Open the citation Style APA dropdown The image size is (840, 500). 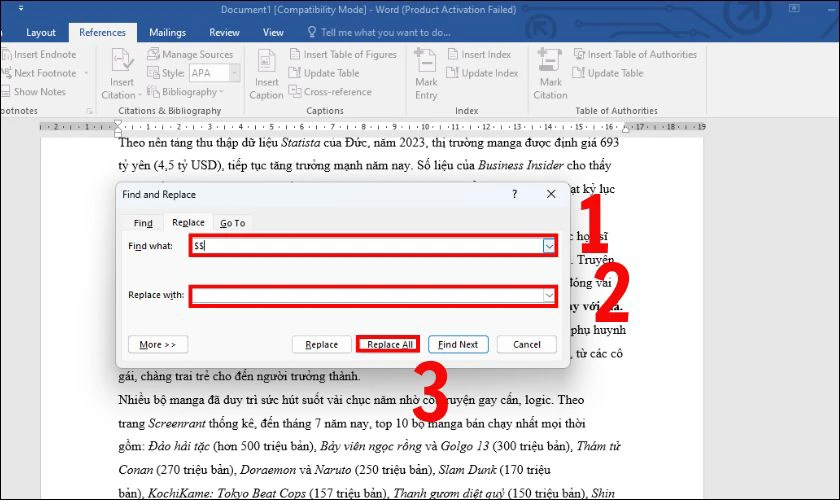(234, 73)
